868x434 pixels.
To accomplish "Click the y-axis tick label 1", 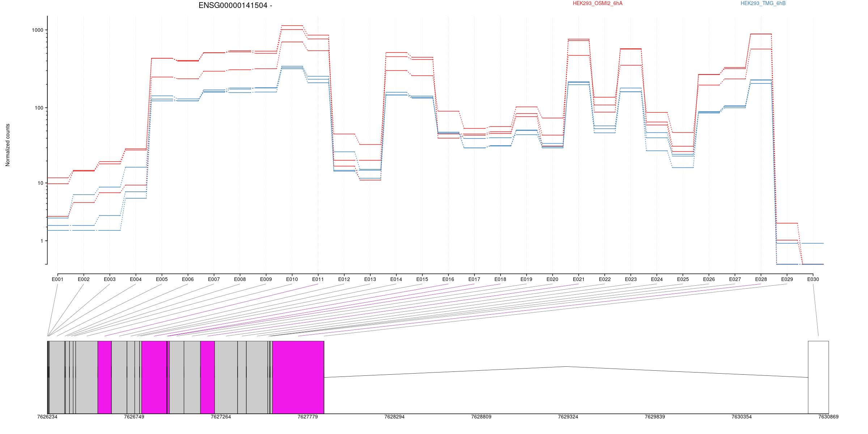I will point(42,241).
